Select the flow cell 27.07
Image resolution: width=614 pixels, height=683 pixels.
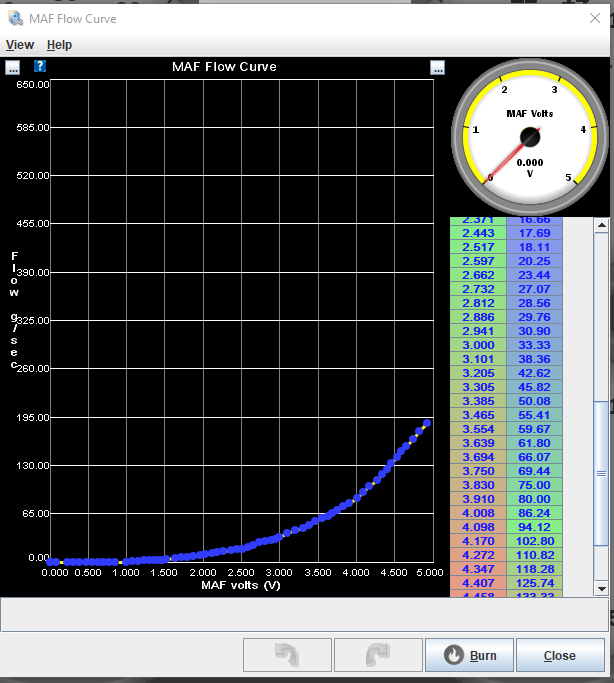point(534,289)
